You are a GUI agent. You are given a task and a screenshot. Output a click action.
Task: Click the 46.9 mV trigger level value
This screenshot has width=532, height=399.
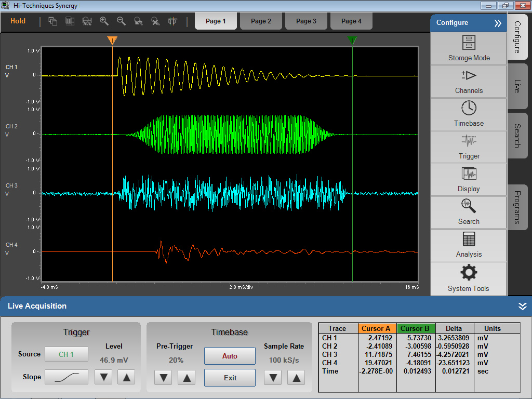pyautogui.click(x=114, y=360)
